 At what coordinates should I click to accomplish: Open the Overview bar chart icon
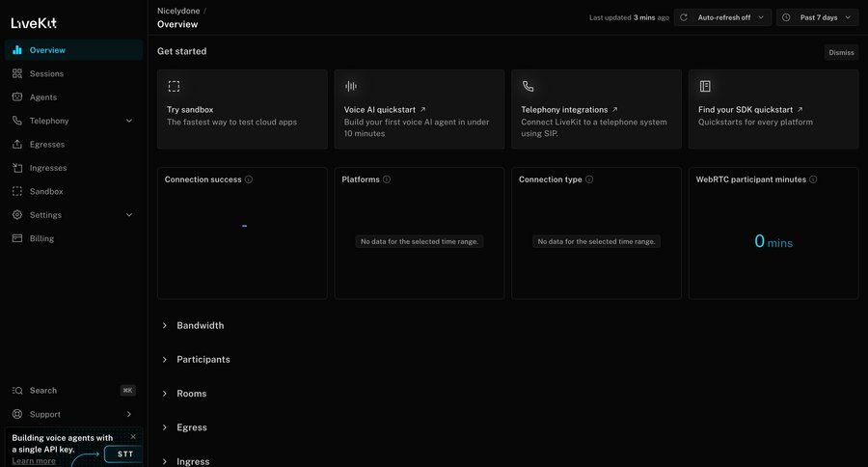coord(17,50)
